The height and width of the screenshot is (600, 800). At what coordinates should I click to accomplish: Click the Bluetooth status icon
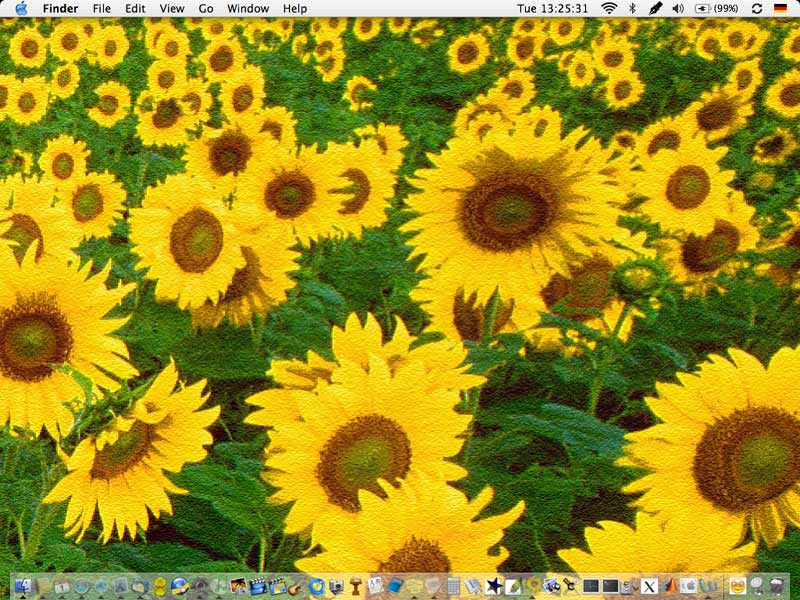pyautogui.click(x=632, y=8)
